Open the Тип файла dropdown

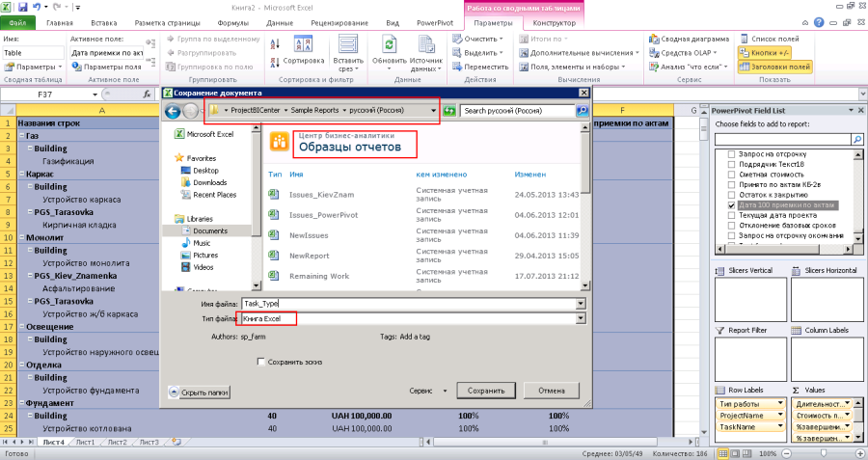tap(581, 319)
